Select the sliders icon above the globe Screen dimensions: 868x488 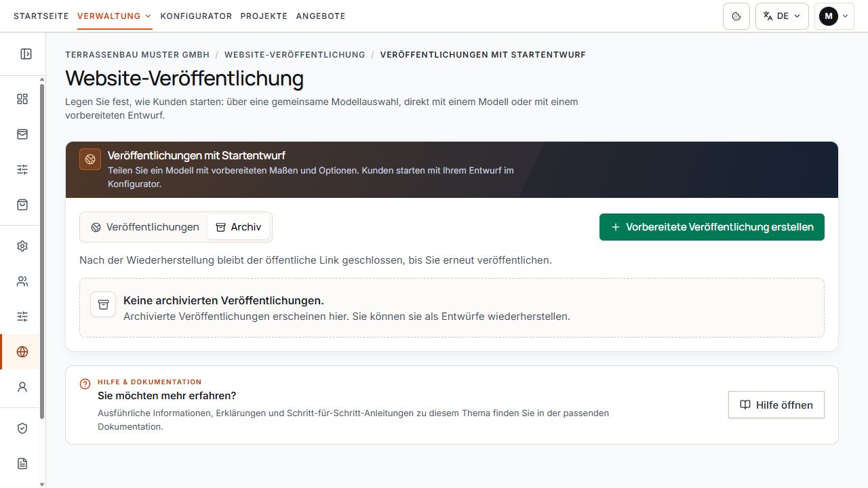[22, 317]
